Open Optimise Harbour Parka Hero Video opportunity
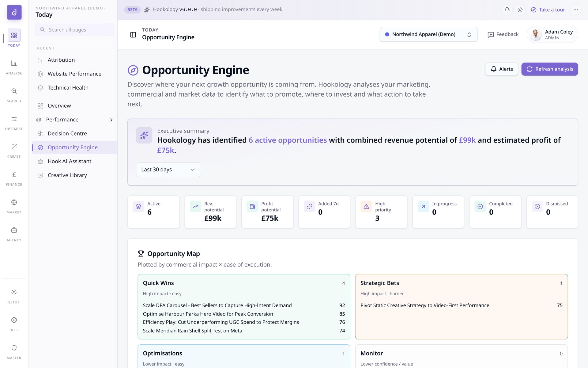This screenshot has width=588, height=368. pos(244,314)
